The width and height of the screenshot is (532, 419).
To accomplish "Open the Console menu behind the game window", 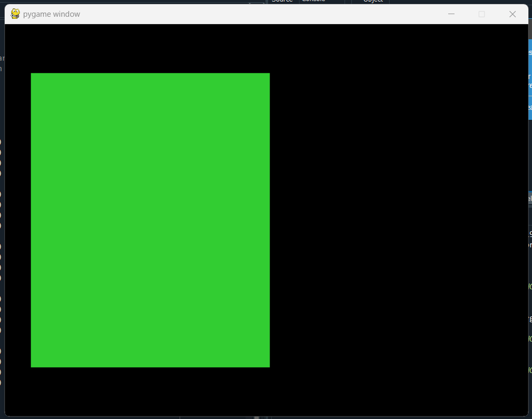I will [x=313, y=1].
